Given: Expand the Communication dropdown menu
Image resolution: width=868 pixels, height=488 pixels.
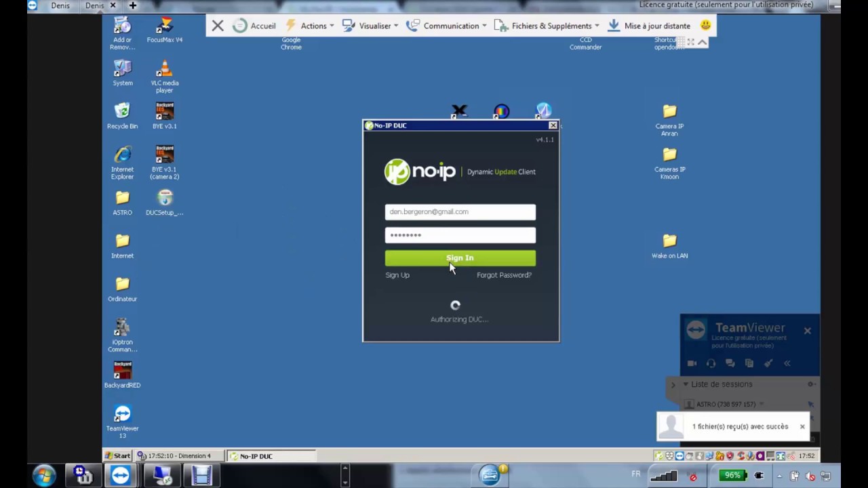Looking at the screenshot, I should coord(446,26).
